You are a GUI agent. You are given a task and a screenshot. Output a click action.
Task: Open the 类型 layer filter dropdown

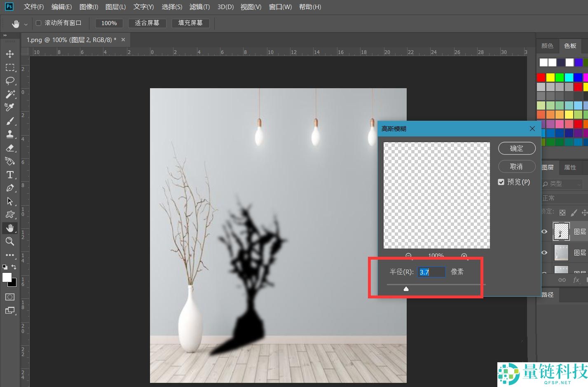pyautogui.click(x=562, y=184)
